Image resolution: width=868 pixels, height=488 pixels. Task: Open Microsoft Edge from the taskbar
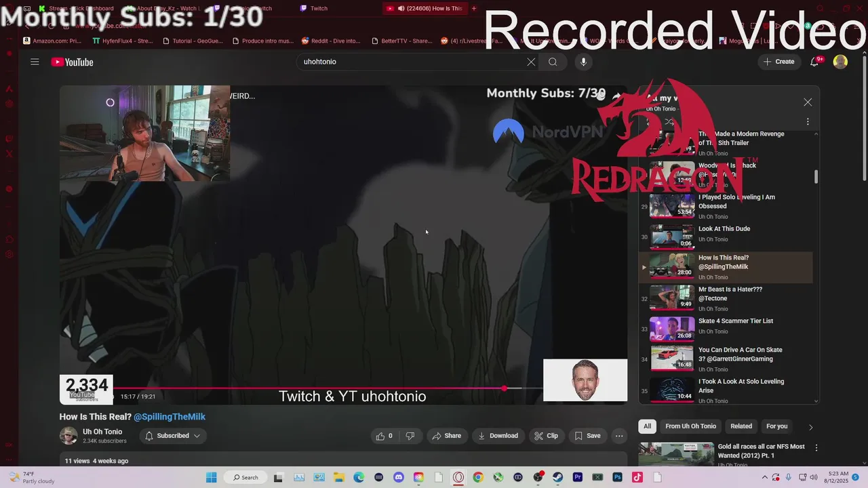tap(359, 477)
